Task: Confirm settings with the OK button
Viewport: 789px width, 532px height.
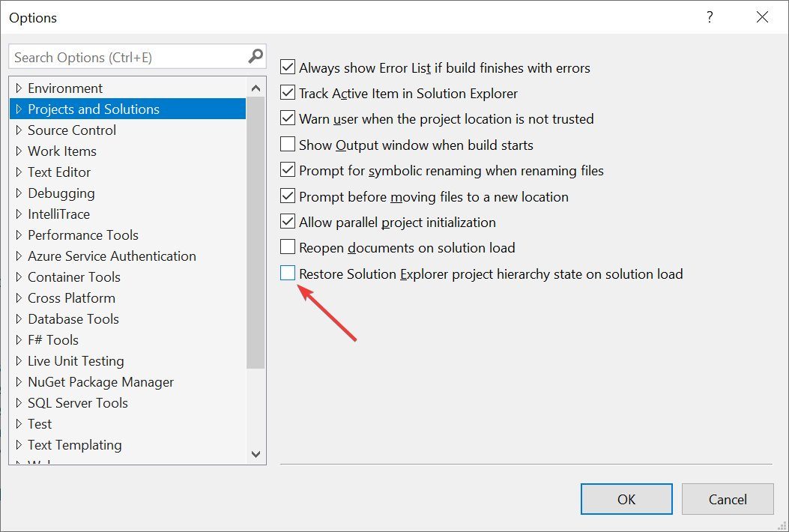Action: pyautogui.click(x=626, y=499)
